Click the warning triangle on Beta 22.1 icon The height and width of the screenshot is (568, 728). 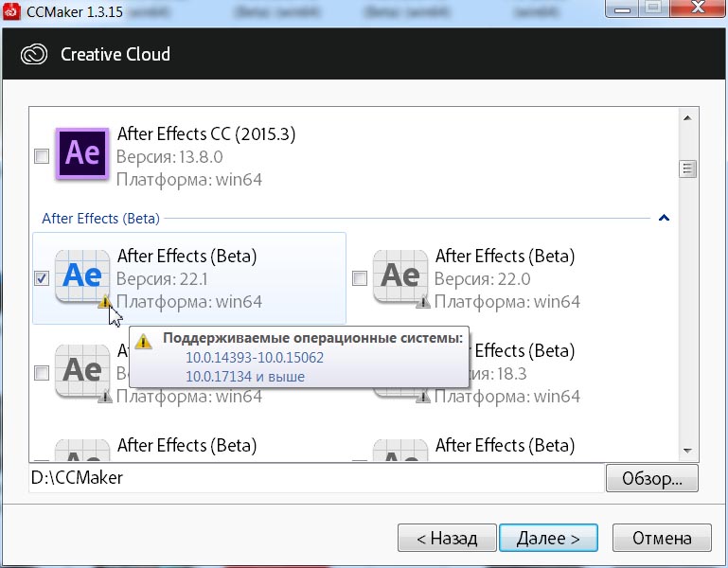(105, 302)
